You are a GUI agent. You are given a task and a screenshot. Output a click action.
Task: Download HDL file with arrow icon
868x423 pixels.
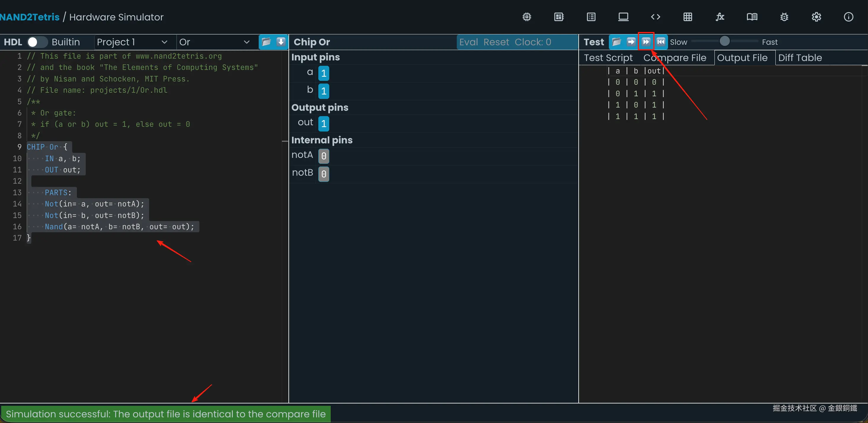pyautogui.click(x=281, y=42)
